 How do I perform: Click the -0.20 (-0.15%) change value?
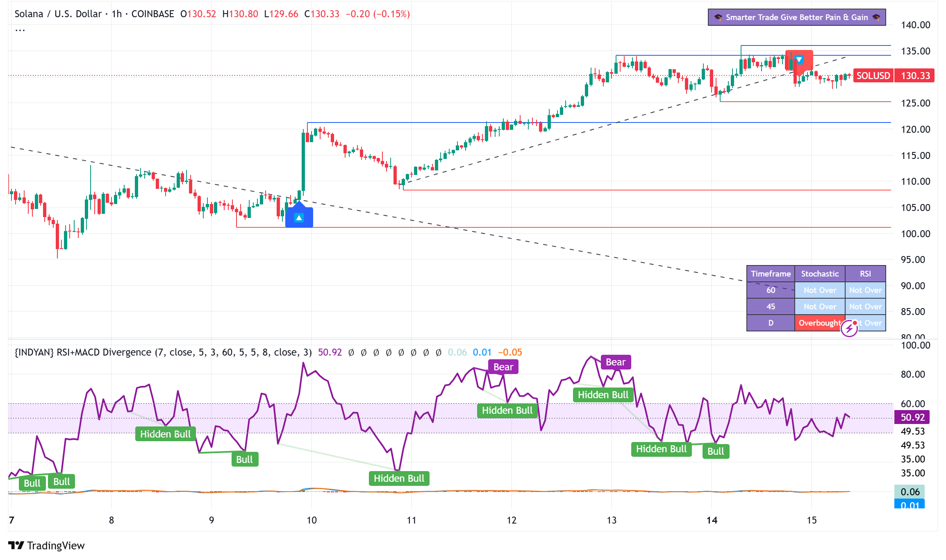[377, 14]
